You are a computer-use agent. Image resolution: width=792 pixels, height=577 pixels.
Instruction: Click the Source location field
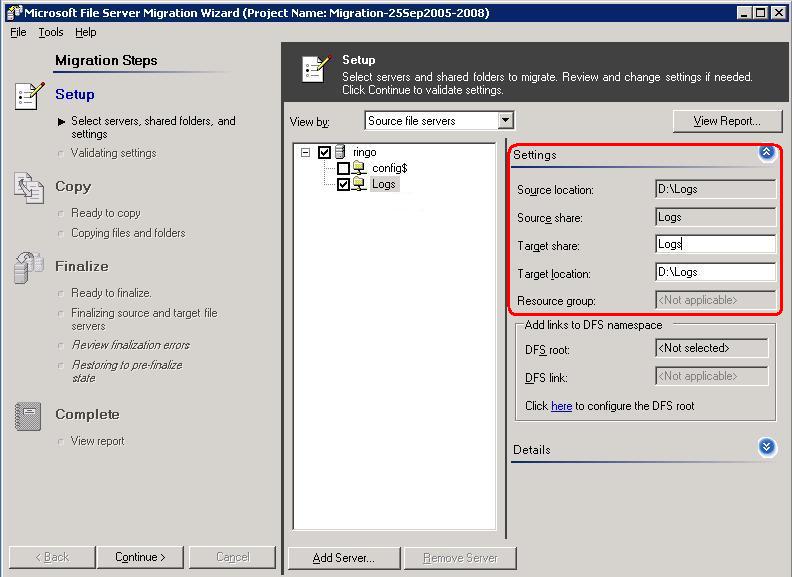(715, 189)
